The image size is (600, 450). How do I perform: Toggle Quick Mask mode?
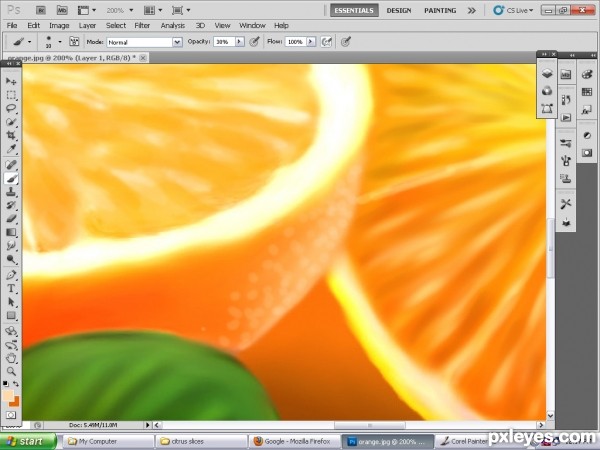[11, 415]
